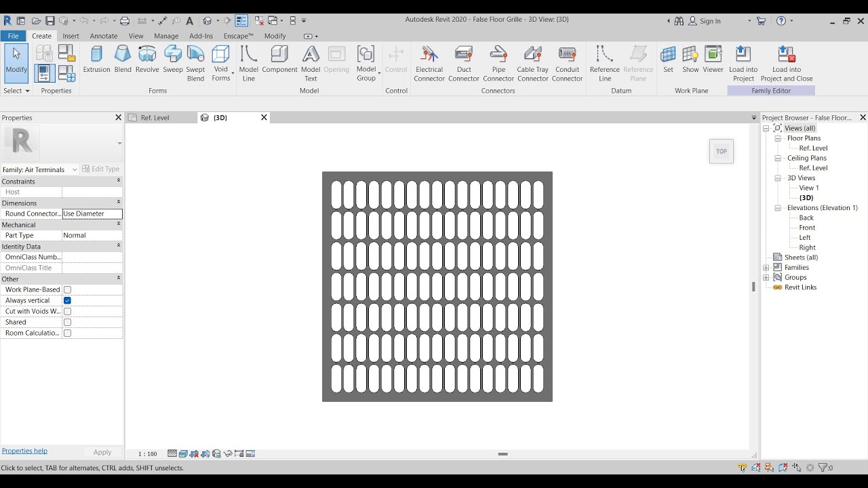The image size is (868, 488).
Task: Select the Sweep form tool
Action: 173,59
